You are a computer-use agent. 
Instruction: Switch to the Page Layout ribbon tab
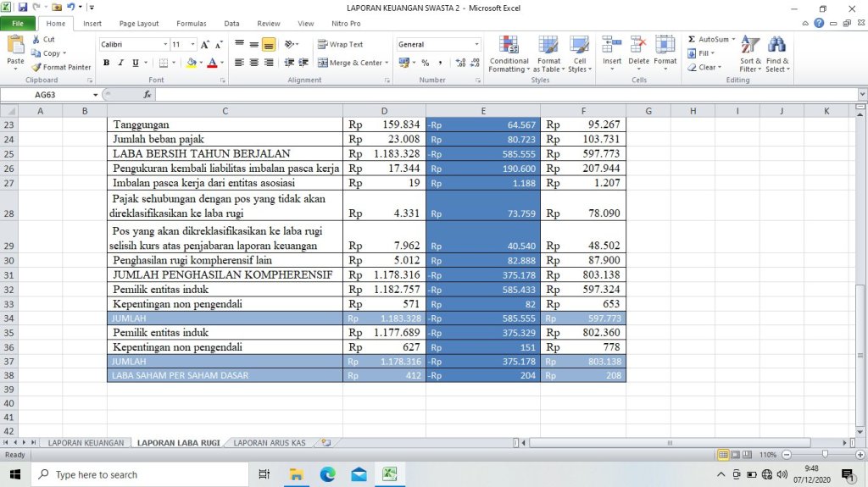(139, 24)
